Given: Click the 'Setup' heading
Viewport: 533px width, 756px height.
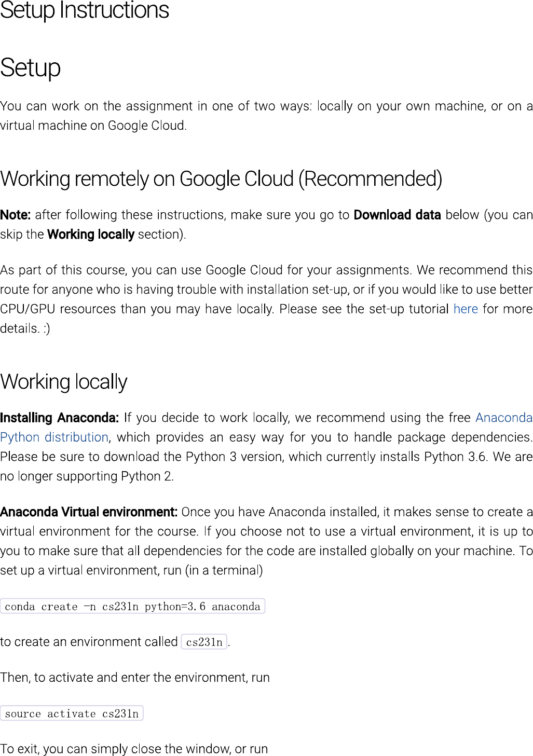Looking at the screenshot, I should click(30, 68).
